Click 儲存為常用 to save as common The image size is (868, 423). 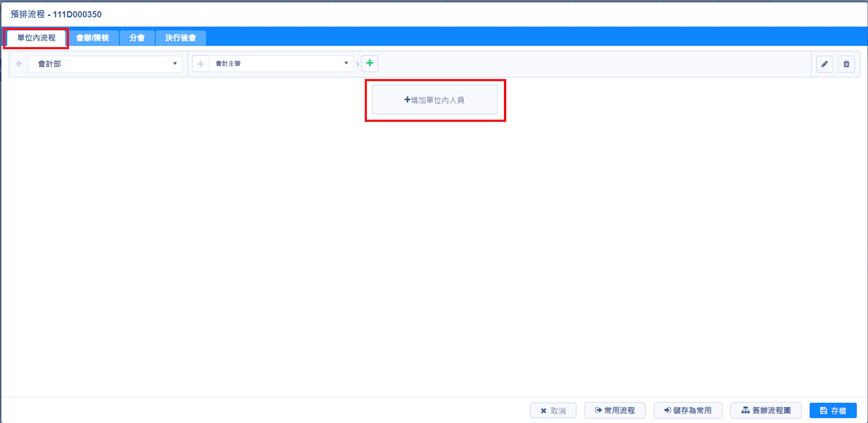pyautogui.click(x=687, y=411)
